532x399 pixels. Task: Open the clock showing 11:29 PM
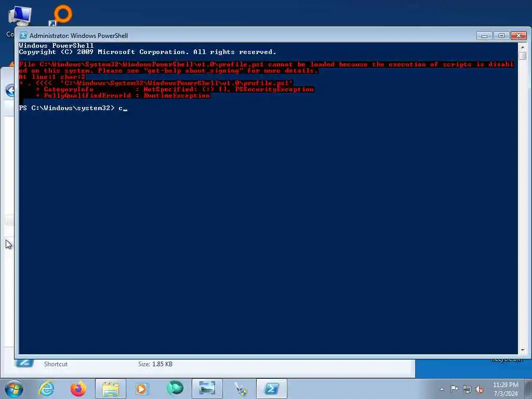tap(506, 389)
